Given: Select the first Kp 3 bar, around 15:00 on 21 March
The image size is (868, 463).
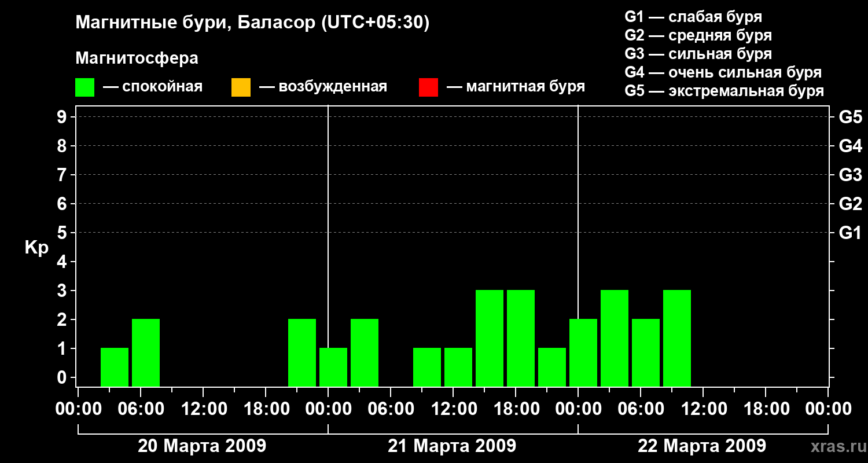Looking at the screenshot, I should pyautogui.click(x=490, y=338).
